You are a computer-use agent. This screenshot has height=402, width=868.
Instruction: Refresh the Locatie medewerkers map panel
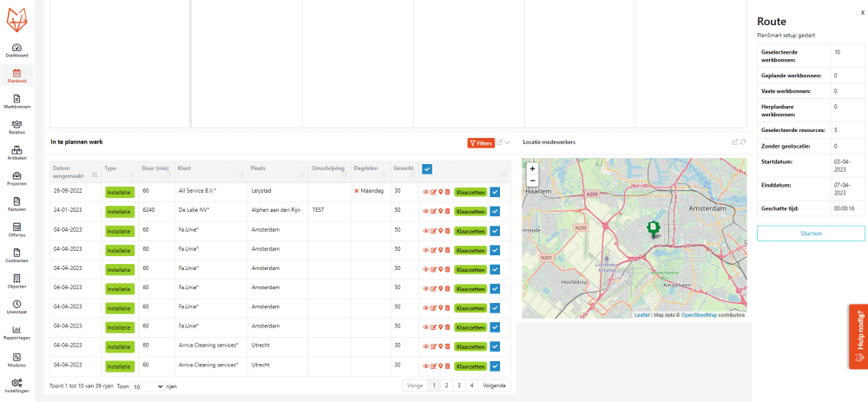tap(742, 142)
